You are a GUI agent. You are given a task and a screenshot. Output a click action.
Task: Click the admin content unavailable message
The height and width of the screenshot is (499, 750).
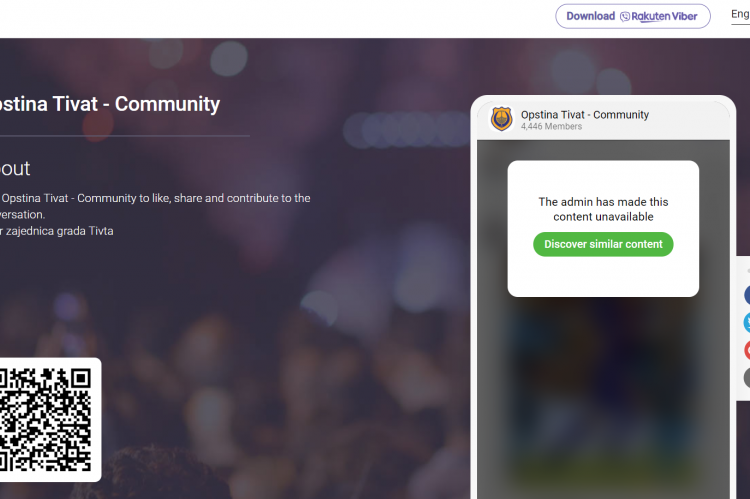pos(603,209)
